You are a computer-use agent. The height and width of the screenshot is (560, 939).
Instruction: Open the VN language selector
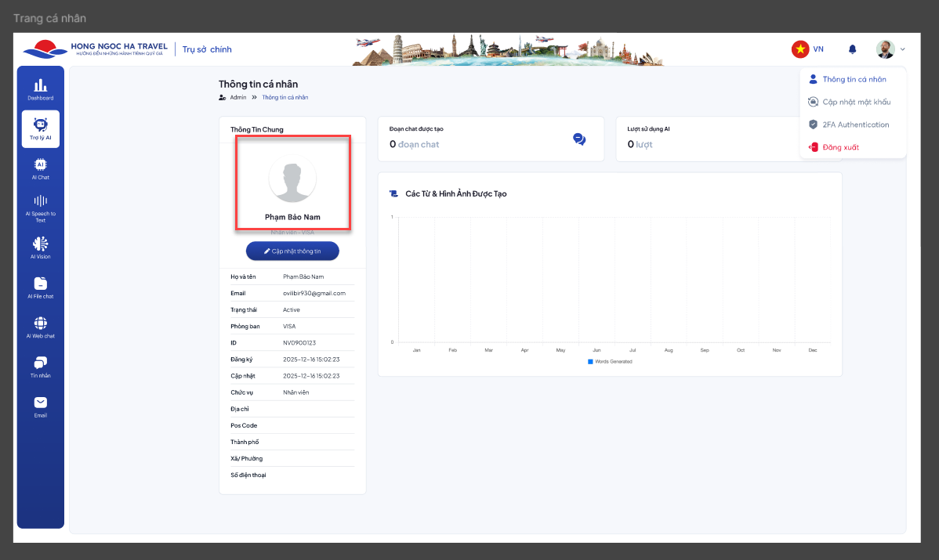807,49
